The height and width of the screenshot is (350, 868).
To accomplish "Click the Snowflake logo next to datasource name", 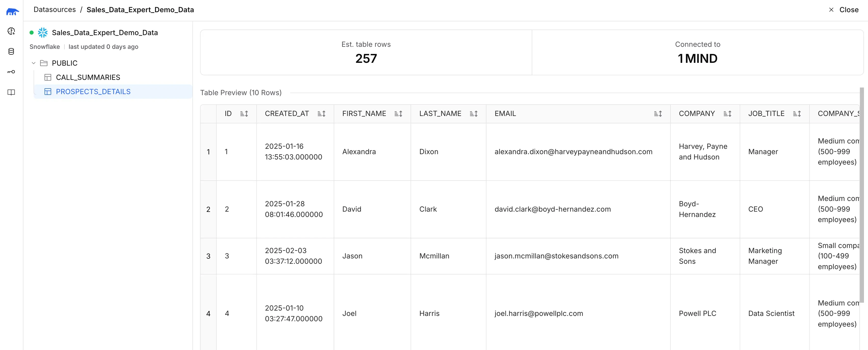I will point(43,33).
